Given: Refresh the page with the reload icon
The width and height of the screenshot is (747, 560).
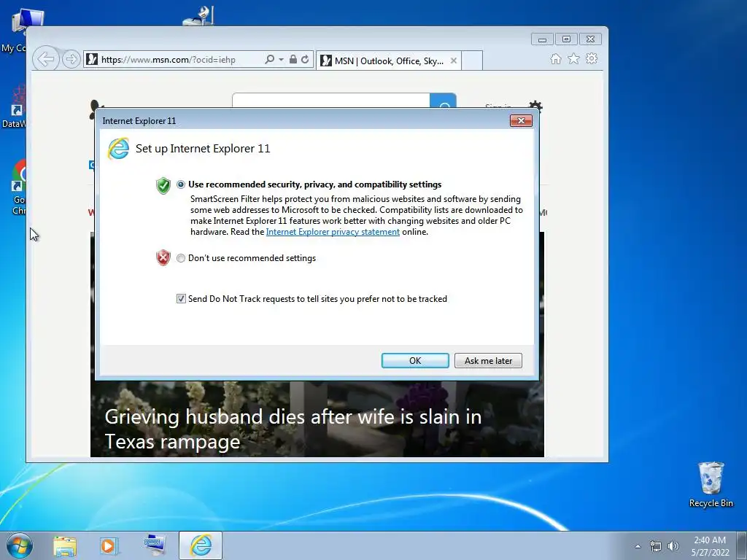Looking at the screenshot, I should 305,60.
